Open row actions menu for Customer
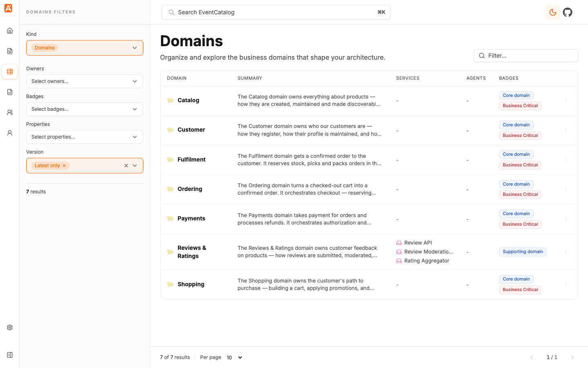The height and width of the screenshot is (368, 588). 566,130
